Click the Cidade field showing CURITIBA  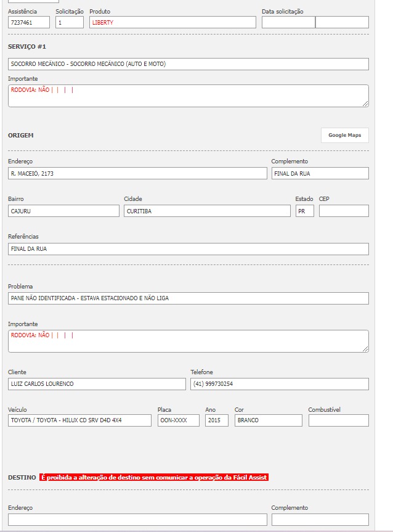pyautogui.click(x=207, y=211)
